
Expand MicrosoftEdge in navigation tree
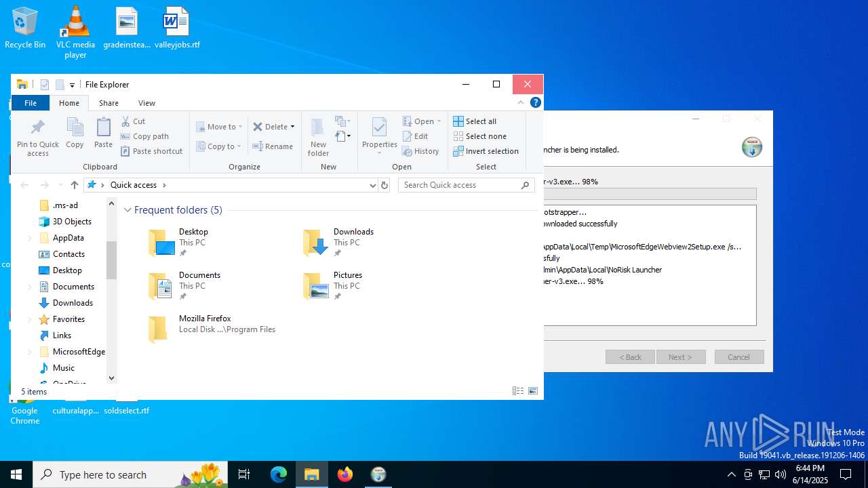[x=30, y=352]
